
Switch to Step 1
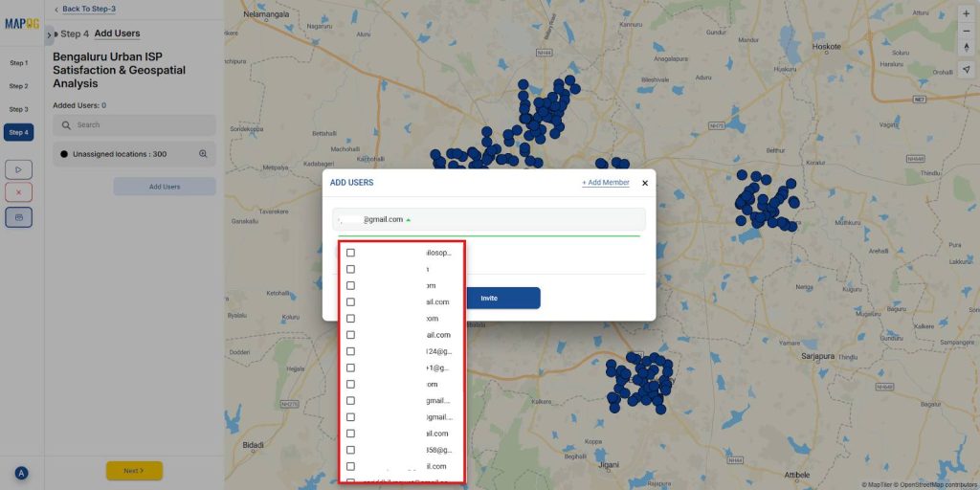point(19,63)
